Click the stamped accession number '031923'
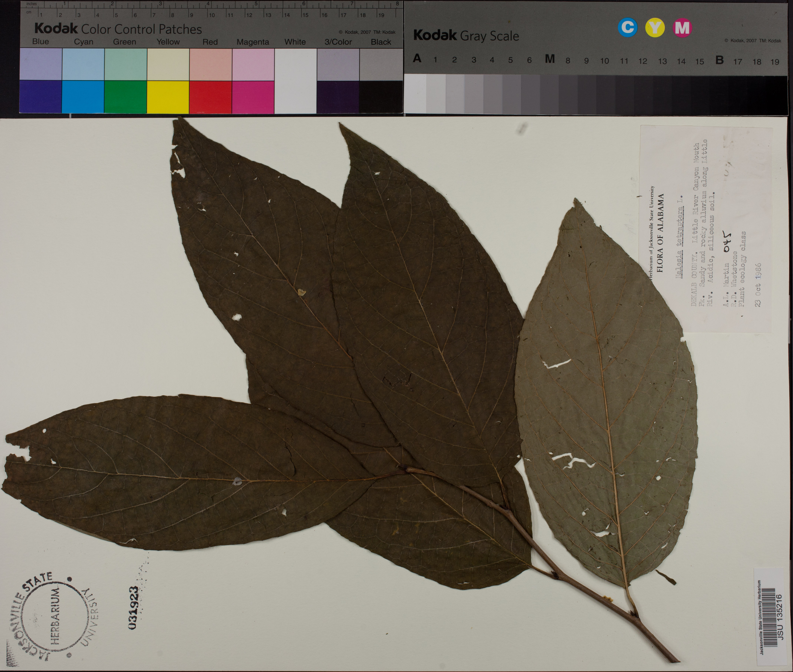Viewport: 793px width, 672px height. (132, 608)
